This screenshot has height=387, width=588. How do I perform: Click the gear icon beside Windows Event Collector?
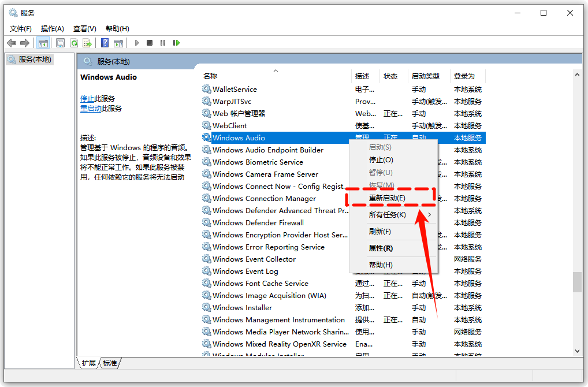coord(207,259)
